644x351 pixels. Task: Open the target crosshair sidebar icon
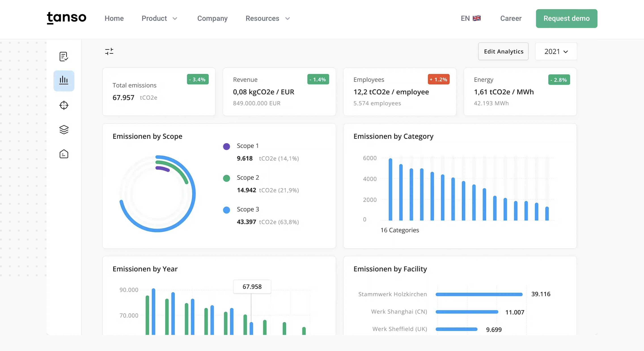[x=64, y=105]
